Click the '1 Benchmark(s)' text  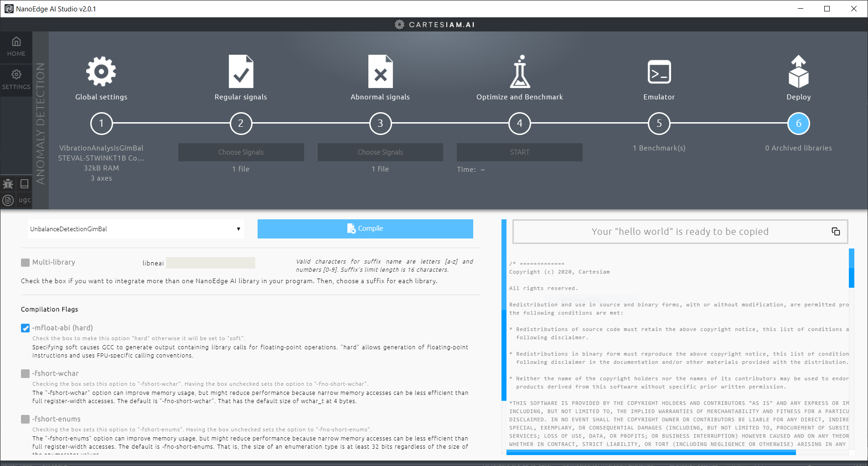pyautogui.click(x=659, y=148)
